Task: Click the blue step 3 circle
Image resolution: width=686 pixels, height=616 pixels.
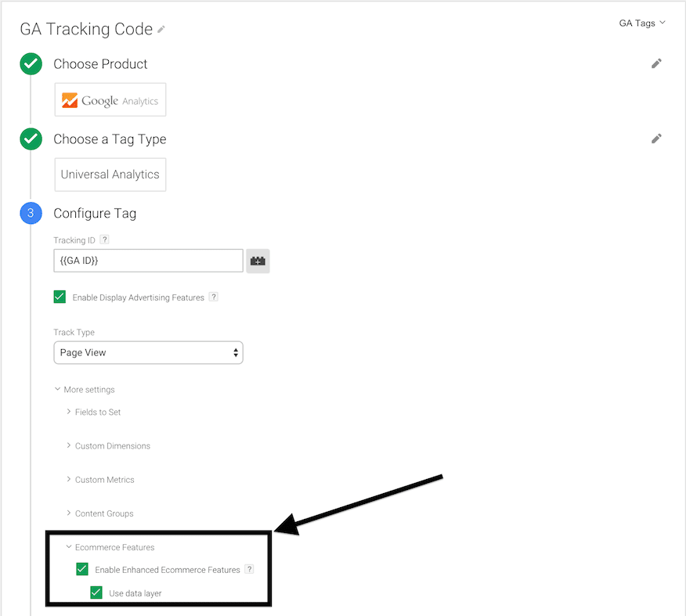Action: [31, 214]
